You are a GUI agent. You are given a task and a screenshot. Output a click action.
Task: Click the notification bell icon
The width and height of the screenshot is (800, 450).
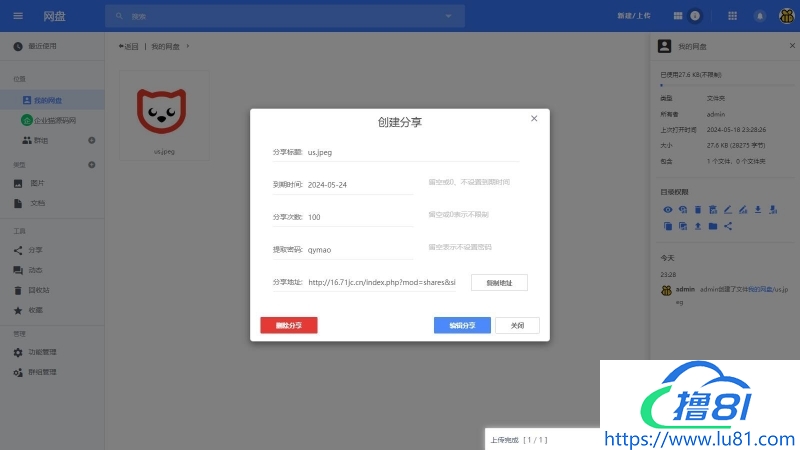point(760,16)
